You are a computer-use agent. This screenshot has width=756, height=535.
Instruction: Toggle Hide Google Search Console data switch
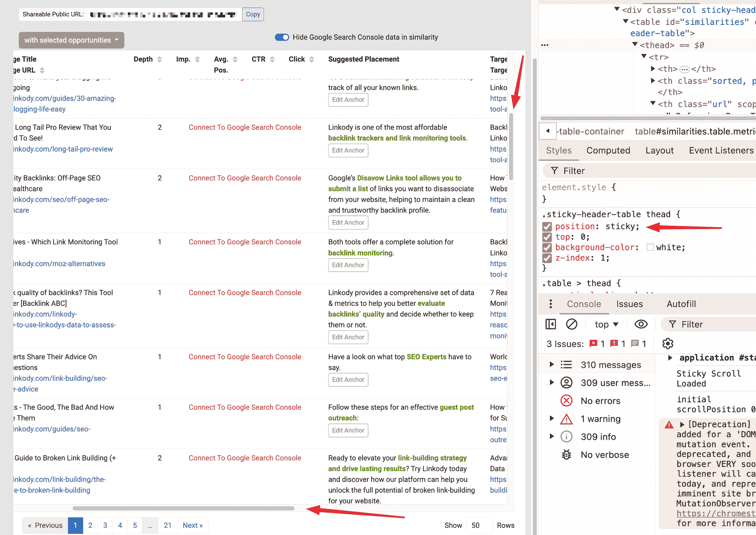pos(282,37)
